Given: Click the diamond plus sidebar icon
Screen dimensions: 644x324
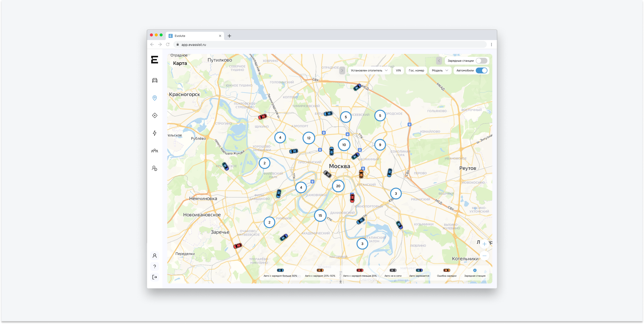Looking at the screenshot, I should pyautogui.click(x=155, y=115).
